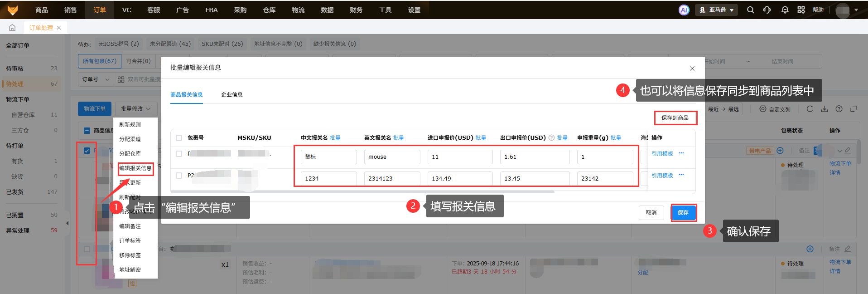Image resolution: width=868 pixels, height=294 pixels.
Task: Open the customer support headset icon
Action: (767, 10)
